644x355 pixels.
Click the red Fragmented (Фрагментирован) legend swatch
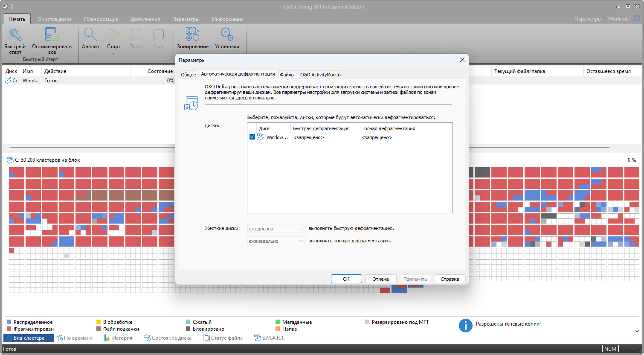pyautogui.click(x=9, y=329)
